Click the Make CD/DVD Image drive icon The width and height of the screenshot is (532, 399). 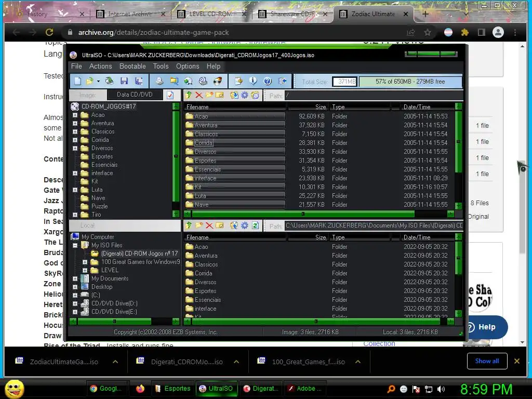pyautogui.click(x=159, y=81)
